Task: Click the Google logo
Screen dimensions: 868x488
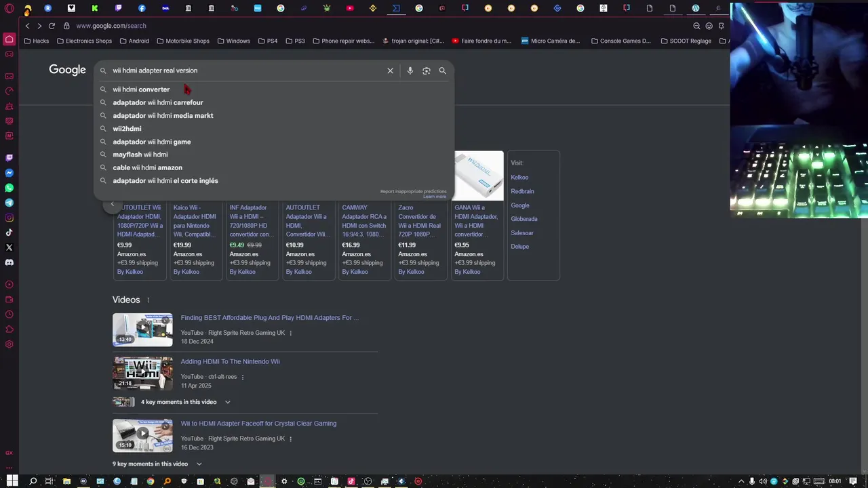Action: (67, 70)
